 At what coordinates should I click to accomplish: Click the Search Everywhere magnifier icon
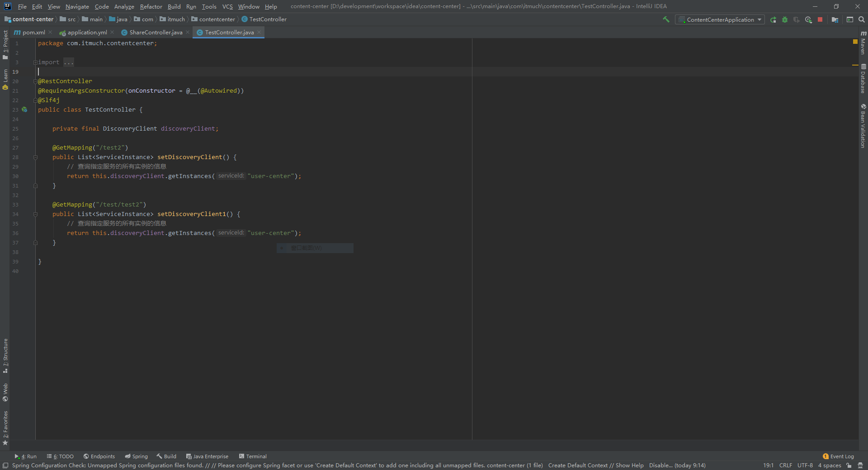tap(862, 19)
